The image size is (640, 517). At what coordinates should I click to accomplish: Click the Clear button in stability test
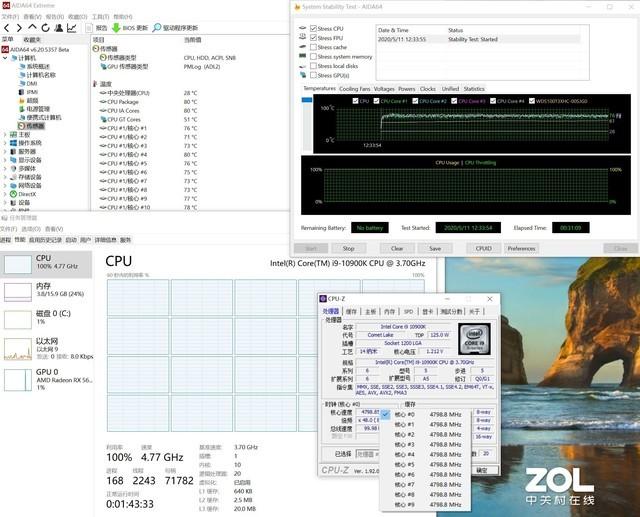397,248
